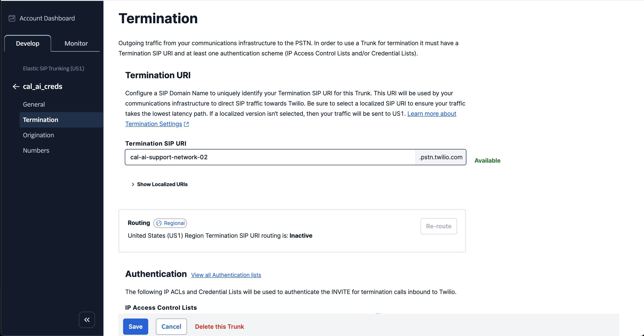Click the Save button
644x336 pixels.
tap(135, 326)
